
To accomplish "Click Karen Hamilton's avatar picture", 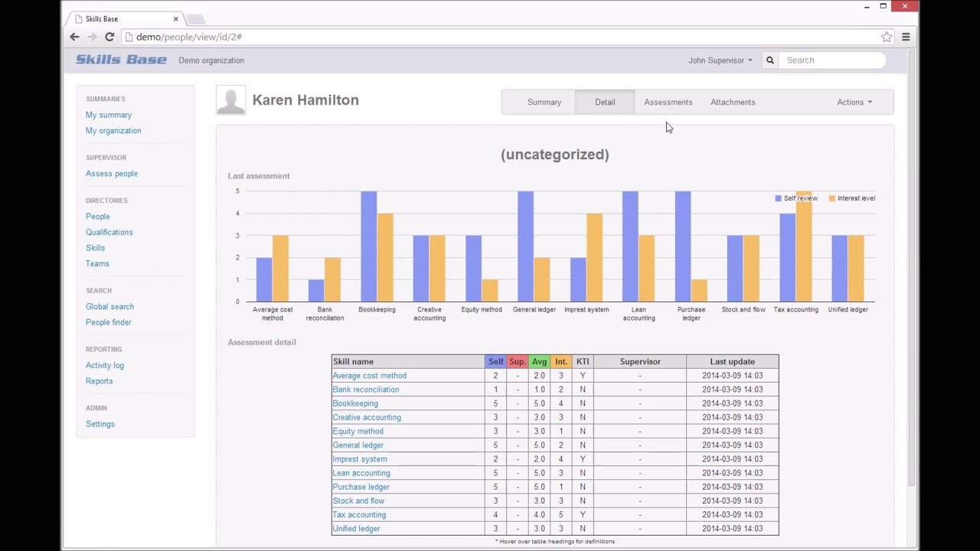I will pos(231,100).
